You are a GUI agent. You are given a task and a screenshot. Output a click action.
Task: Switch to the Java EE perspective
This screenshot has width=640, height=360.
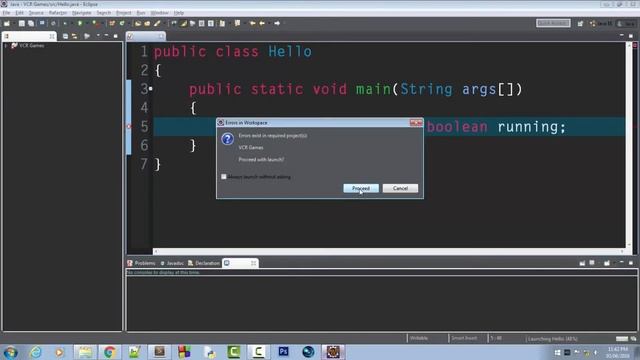click(x=601, y=24)
